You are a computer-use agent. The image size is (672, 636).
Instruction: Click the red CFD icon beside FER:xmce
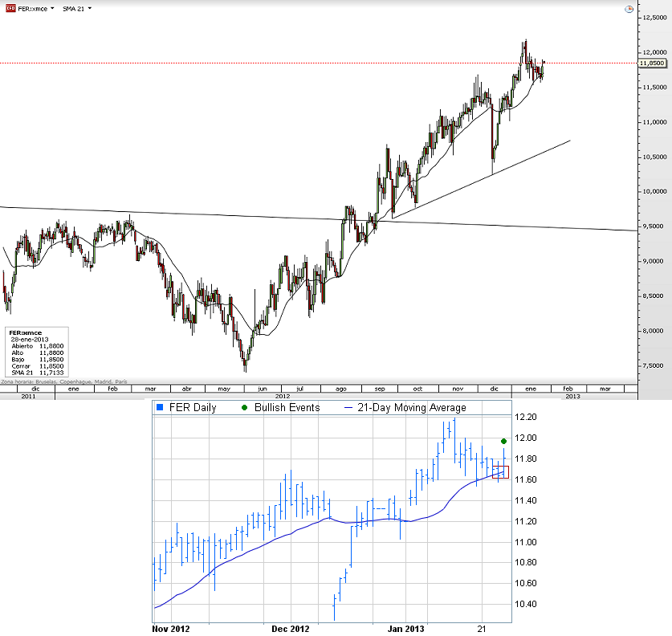tap(10, 8)
